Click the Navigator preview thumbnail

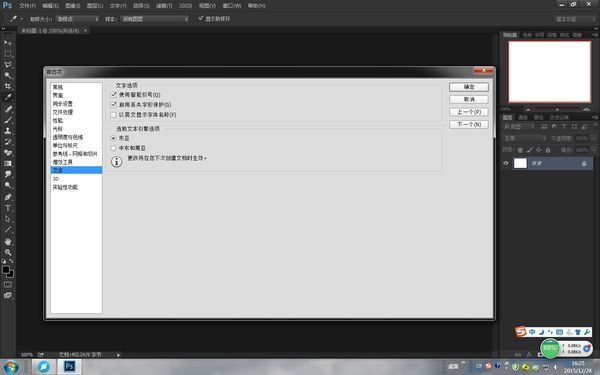[549, 72]
